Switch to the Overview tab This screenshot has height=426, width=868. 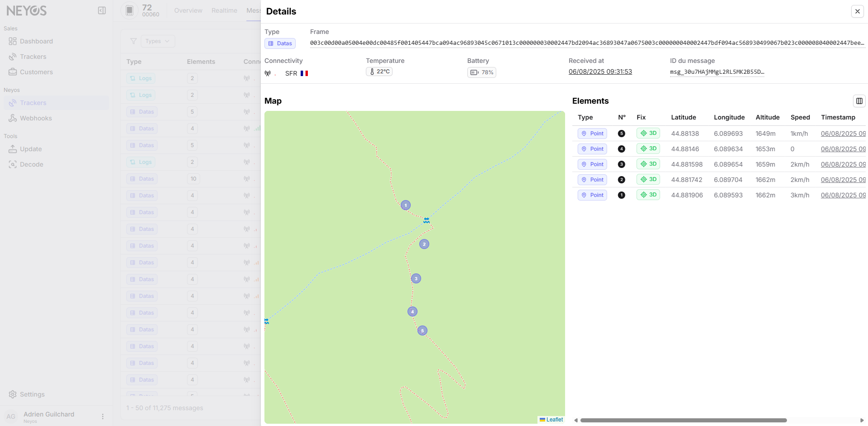[188, 10]
